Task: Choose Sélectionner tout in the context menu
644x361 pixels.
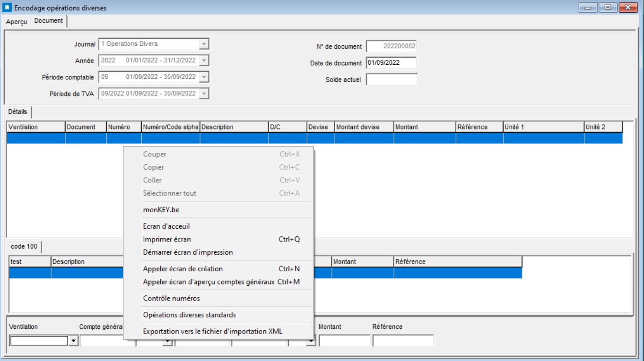Action: tap(218, 193)
